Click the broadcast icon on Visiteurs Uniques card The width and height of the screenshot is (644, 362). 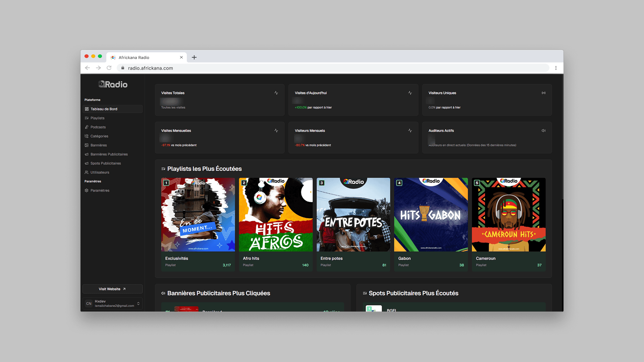coord(544,93)
